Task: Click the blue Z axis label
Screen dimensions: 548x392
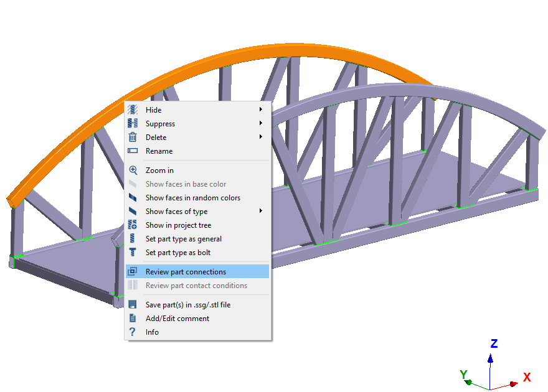Action: pyautogui.click(x=494, y=344)
